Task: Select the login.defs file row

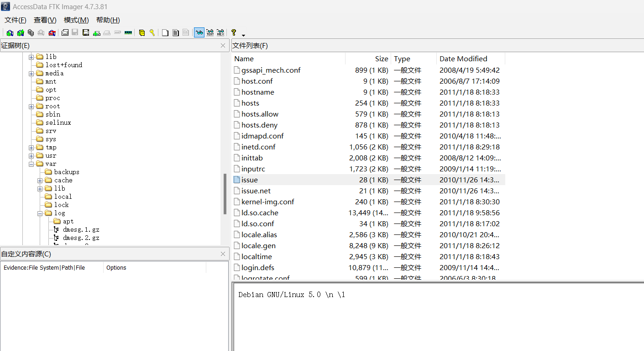Action: point(368,267)
